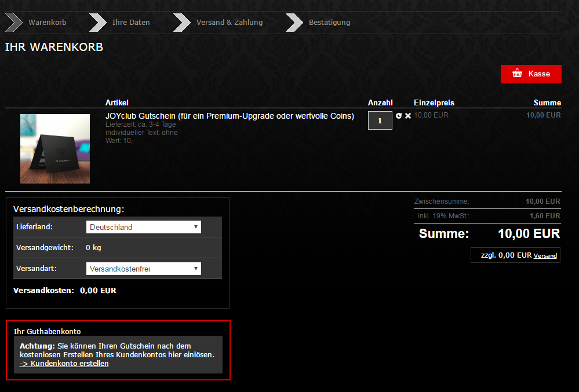Click the Summe column header
579x392 pixels.
coord(547,102)
